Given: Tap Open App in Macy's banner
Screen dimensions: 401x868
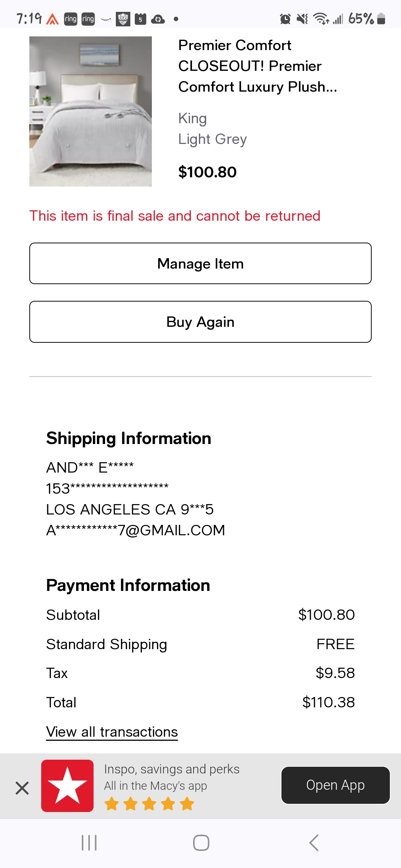Looking at the screenshot, I should [335, 785].
